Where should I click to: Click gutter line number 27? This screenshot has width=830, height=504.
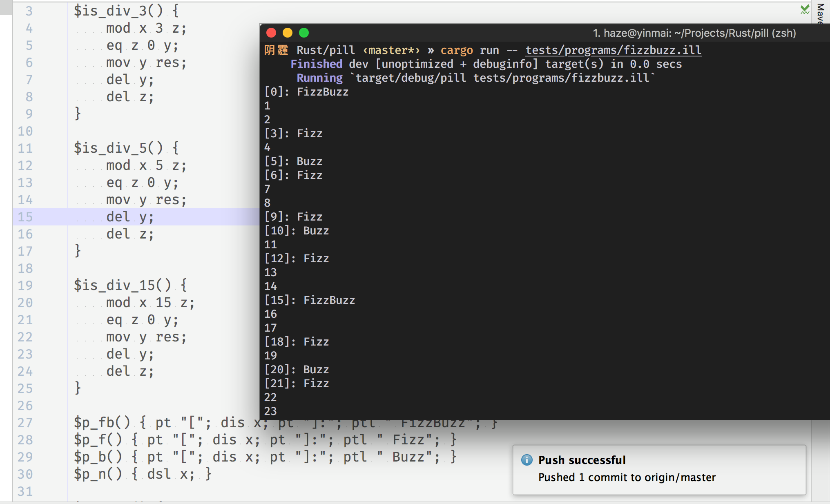coord(25,423)
